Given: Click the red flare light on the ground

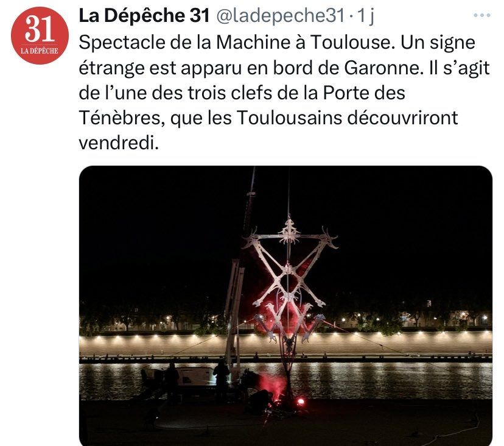Looking at the screenshot, I should coord(301,402).
